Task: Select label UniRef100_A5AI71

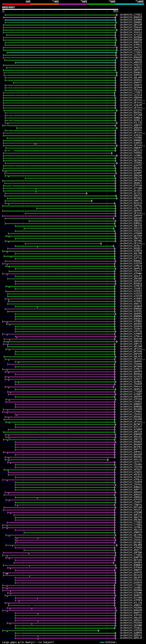Action: point(131,304)
